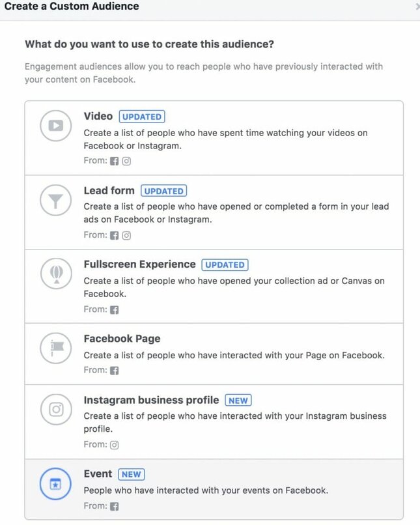The width and height of the screenshot is (420, 525).
Task: Click the UPDATED badge next to Video
Action: click(142, 117)
